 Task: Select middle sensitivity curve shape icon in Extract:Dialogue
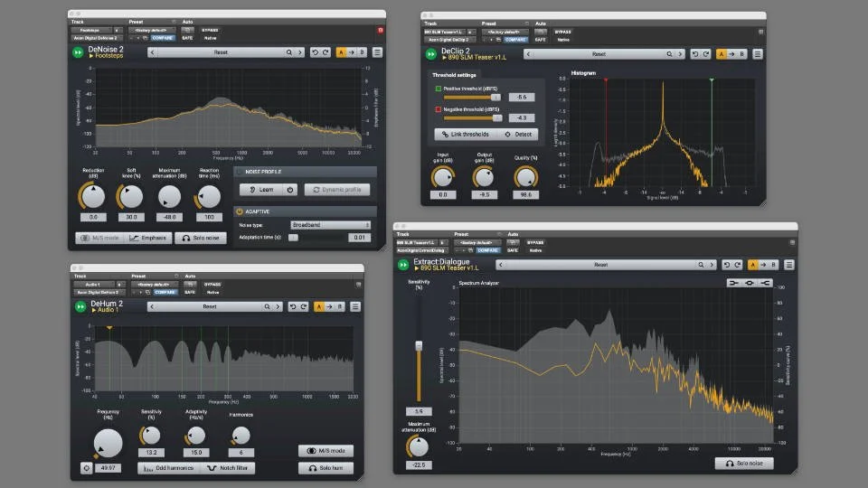750,283
